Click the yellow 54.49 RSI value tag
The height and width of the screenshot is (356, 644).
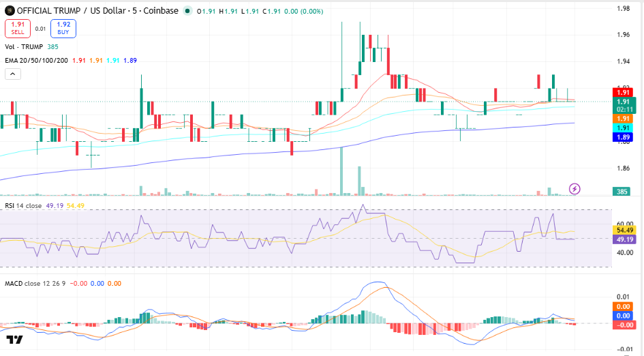point(624,231)
